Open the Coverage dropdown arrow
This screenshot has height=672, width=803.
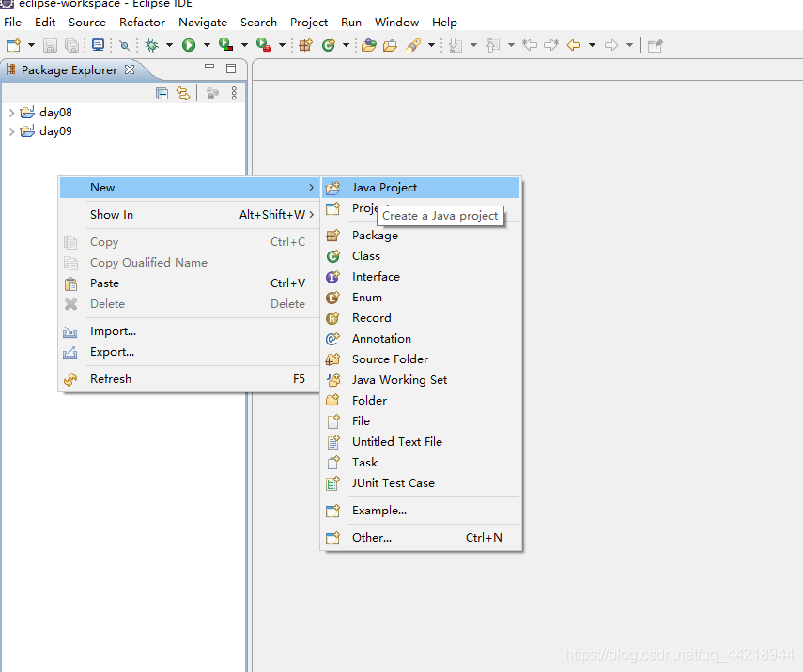point(244,46)
